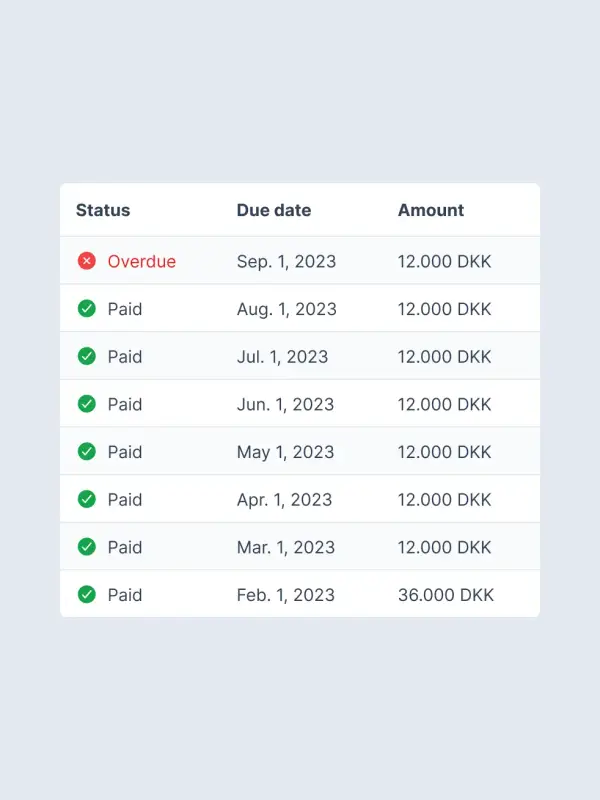This screenshot has width=600, height=800.
Task: Click the 36.000 DKK amount
Action: point(446,595)
